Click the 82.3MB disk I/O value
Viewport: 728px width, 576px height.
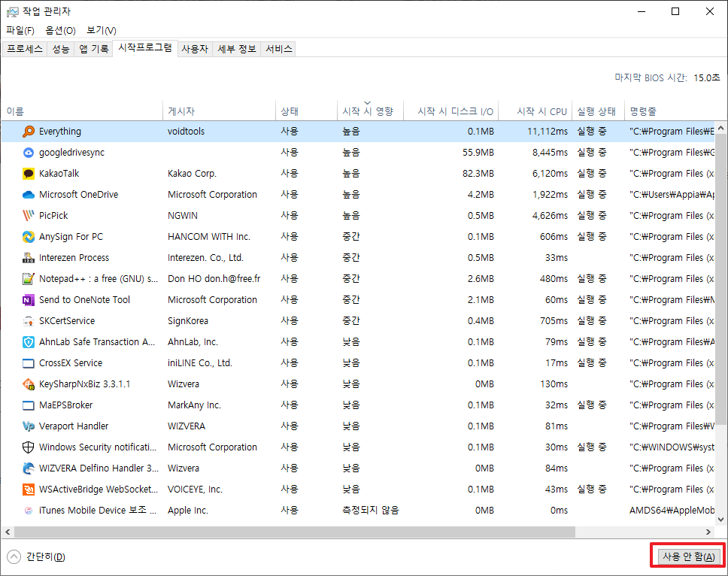(x=478, y=174)
